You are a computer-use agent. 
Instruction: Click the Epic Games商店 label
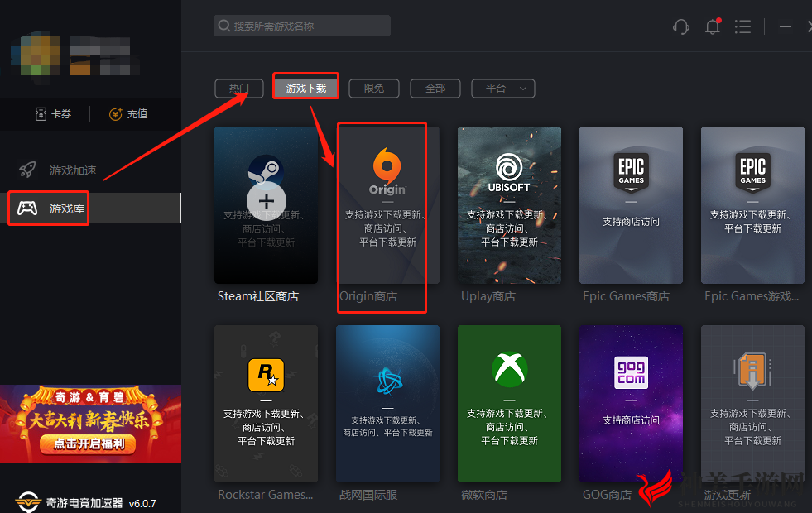pos(626,296)
